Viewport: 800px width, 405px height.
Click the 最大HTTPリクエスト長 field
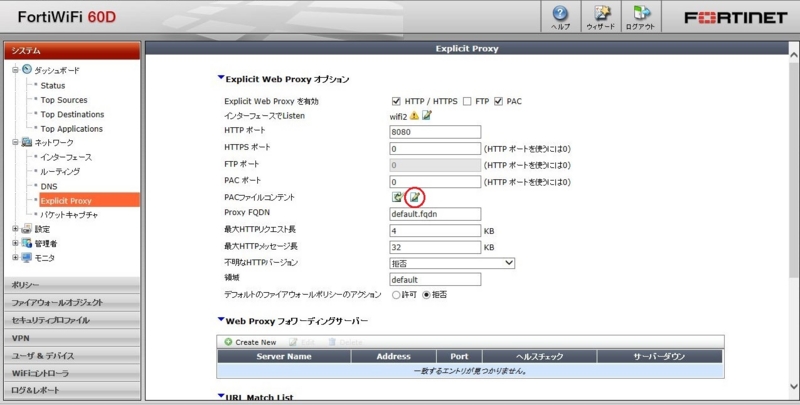435,231
